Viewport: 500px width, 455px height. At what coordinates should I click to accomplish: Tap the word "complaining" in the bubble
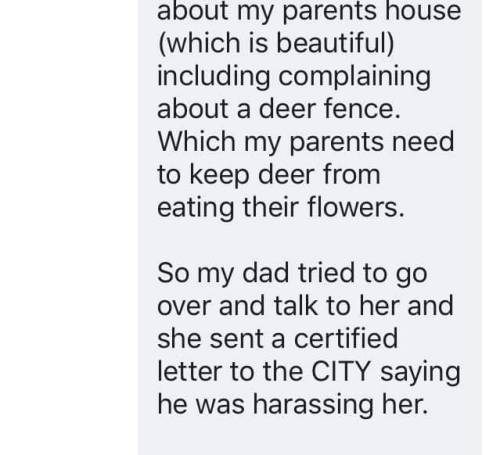click(355, 77)
